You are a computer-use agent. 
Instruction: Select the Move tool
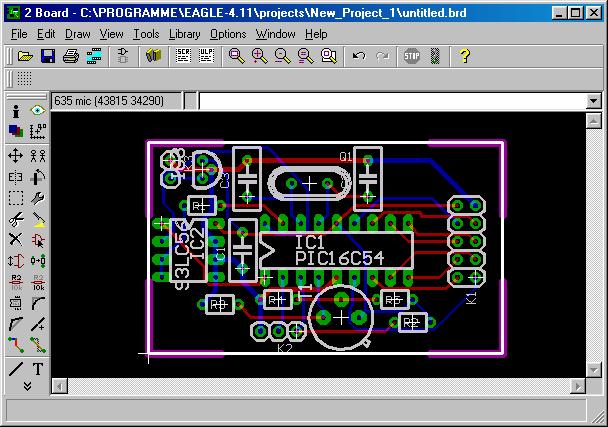pyautogui.click(x=16, y=156)
